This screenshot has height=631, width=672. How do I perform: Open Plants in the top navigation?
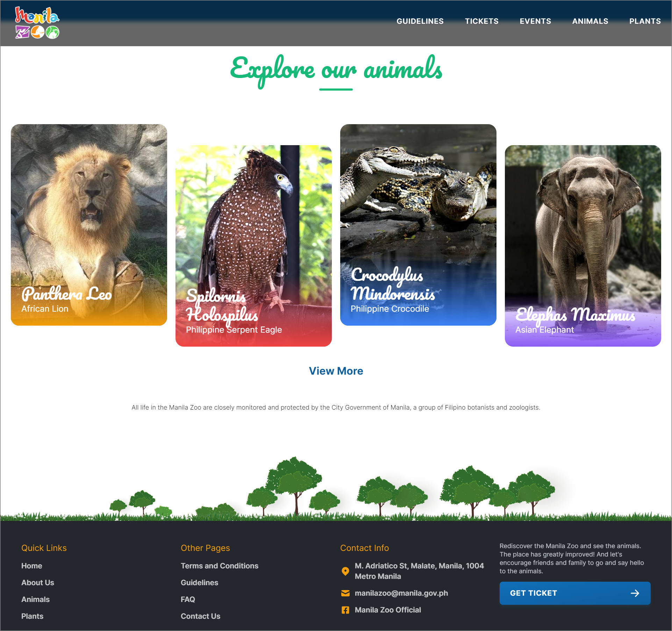point(645,21)
